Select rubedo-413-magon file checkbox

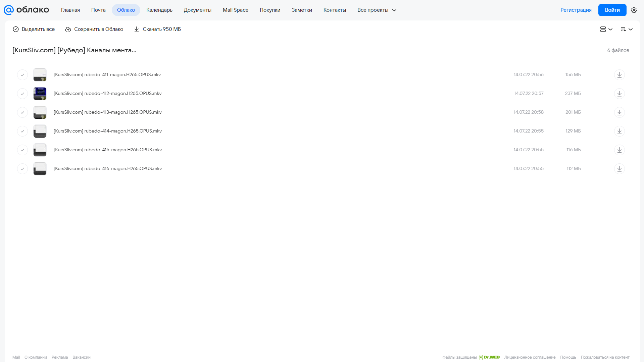click(x=22, y=112)
